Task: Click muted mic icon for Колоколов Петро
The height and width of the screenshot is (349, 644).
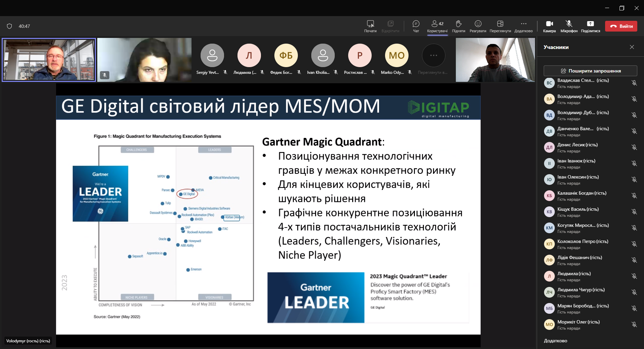Action: [634, 244]
